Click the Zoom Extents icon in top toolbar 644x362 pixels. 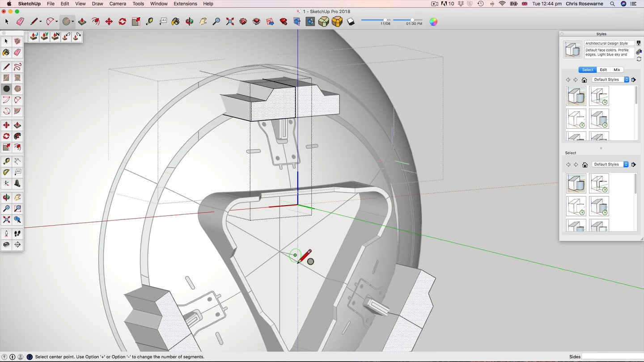click(230, 21)
